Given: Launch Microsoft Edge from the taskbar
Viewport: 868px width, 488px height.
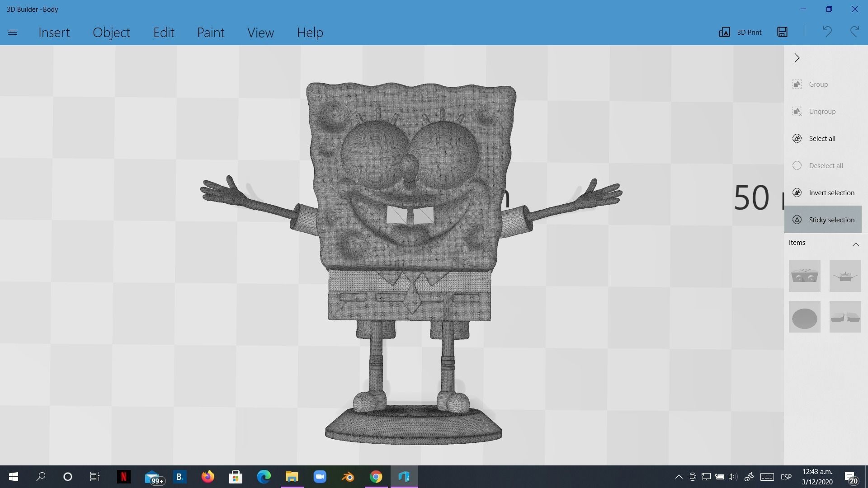Looking at the screenshot, I should click(264, 477).
